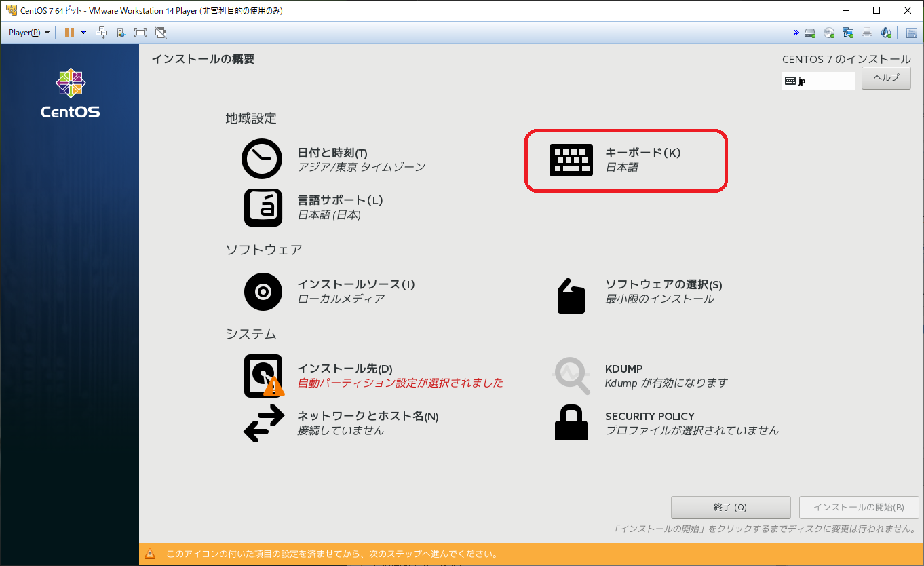Click the warning triangle on Installation Destination
This screenshot has width=924, height=566.
coord(274,388)
